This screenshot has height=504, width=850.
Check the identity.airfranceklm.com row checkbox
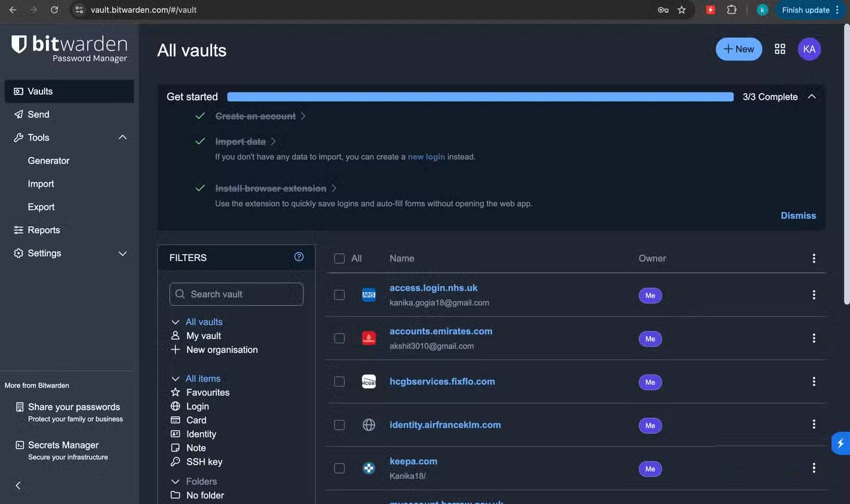339,425
